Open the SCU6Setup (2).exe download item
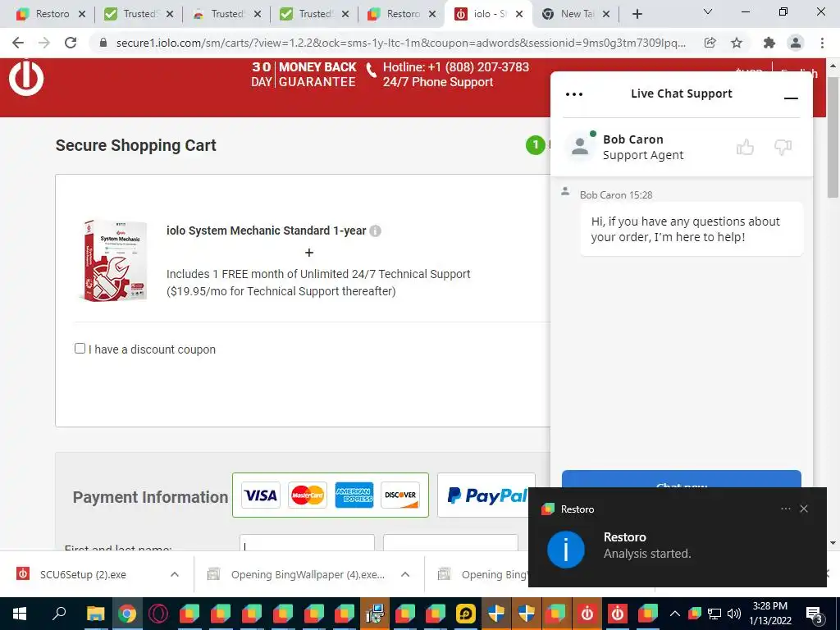840x630 pixels. click(x=83, y=574)
